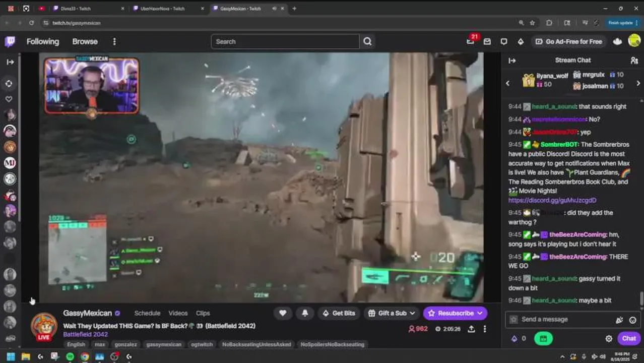Image resolution: width=644 pixels, height=363 pixels.
Task: Open GassyMexican channel name link
Action: pyautogui.click(x=88, y=313)
